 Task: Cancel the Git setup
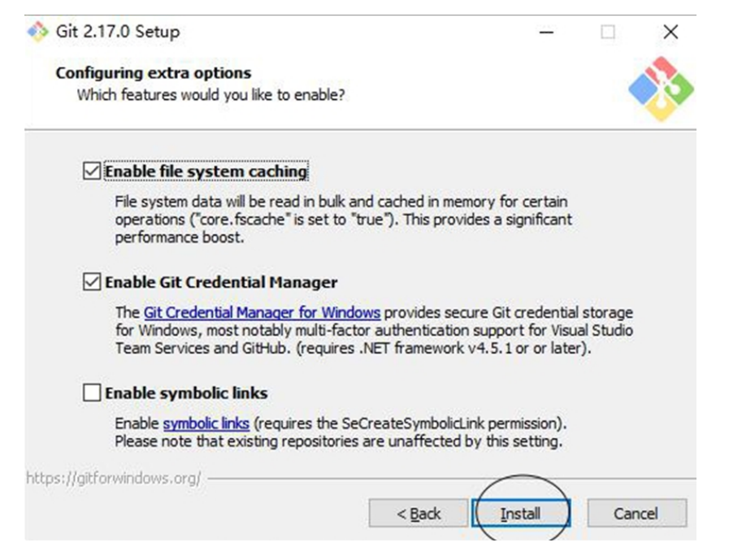636,513
